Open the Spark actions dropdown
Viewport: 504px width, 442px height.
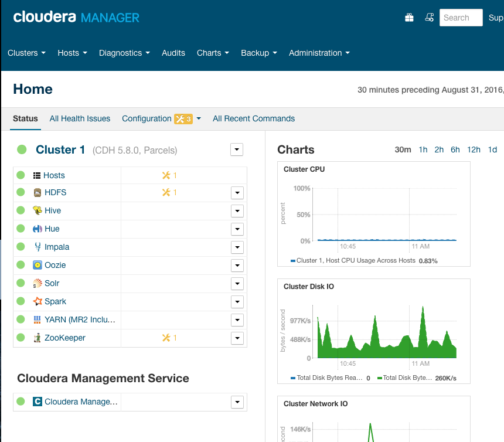237,302
